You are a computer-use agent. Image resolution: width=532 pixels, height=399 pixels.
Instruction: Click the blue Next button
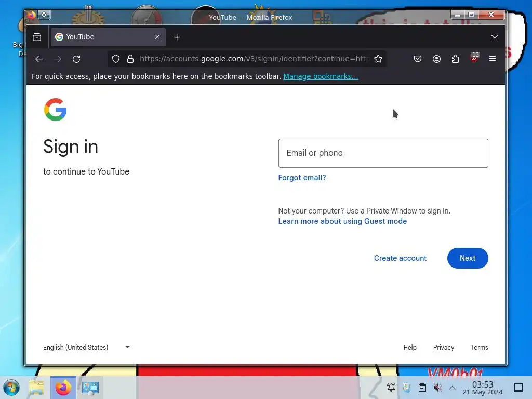468,258
